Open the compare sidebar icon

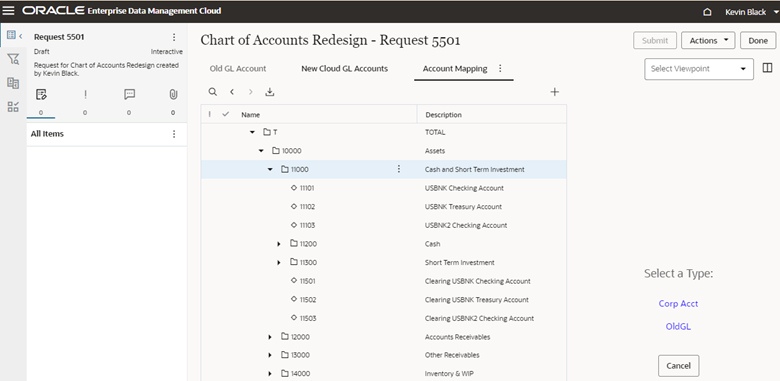[x=13, y=83]
